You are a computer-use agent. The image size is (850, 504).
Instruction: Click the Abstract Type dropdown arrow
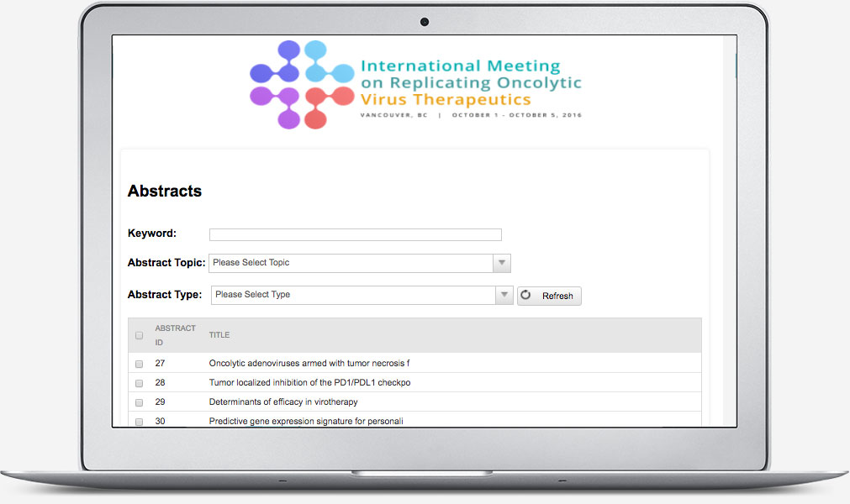coord(504,295)
